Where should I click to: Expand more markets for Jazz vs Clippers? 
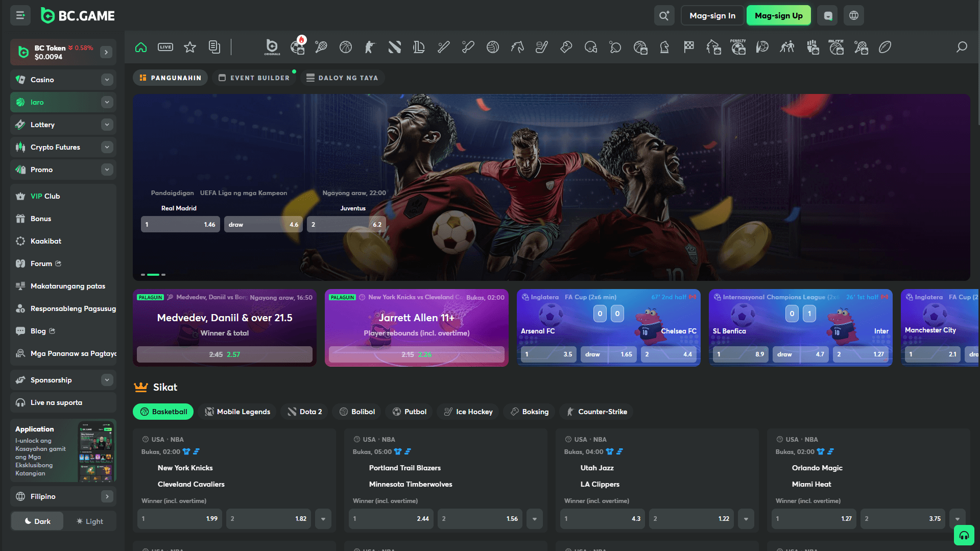746,519
